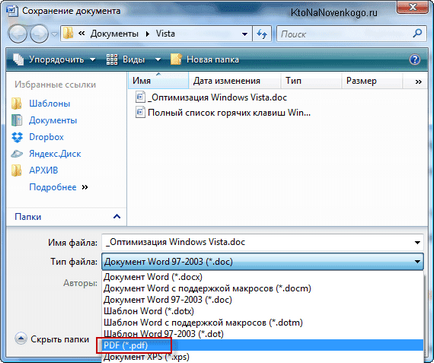This screenshot has height=363, width=434.
Task: Open the Имя файла dropdown arrow
Action: click(x=417, y=242)
